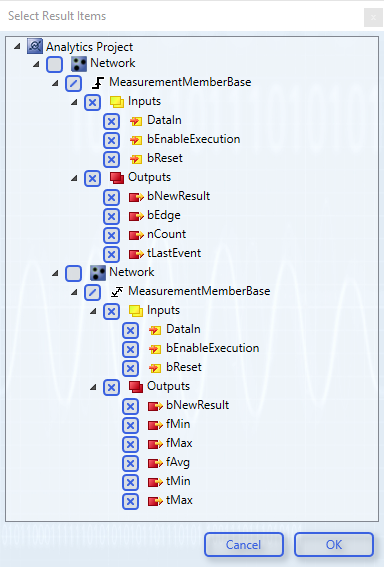Collapse the lower MeasurementMemberBase node
The width and height of the screenshot is (384, 567).
[74, 292]
